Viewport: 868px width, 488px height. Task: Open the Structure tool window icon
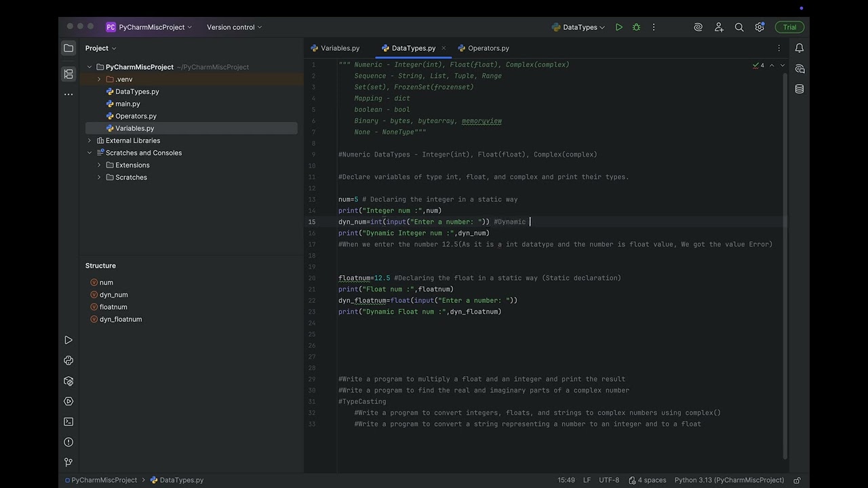click(68, 74)
